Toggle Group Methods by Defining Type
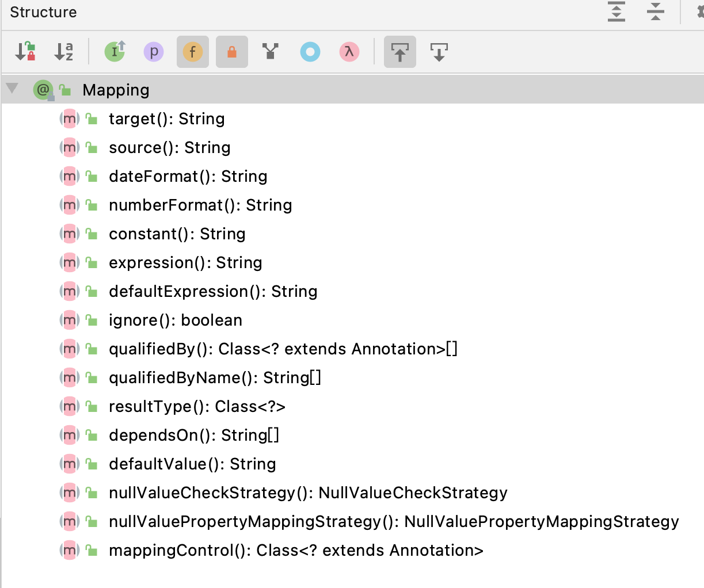The height and width of the screenshot is (588, 704). (271, 52)
